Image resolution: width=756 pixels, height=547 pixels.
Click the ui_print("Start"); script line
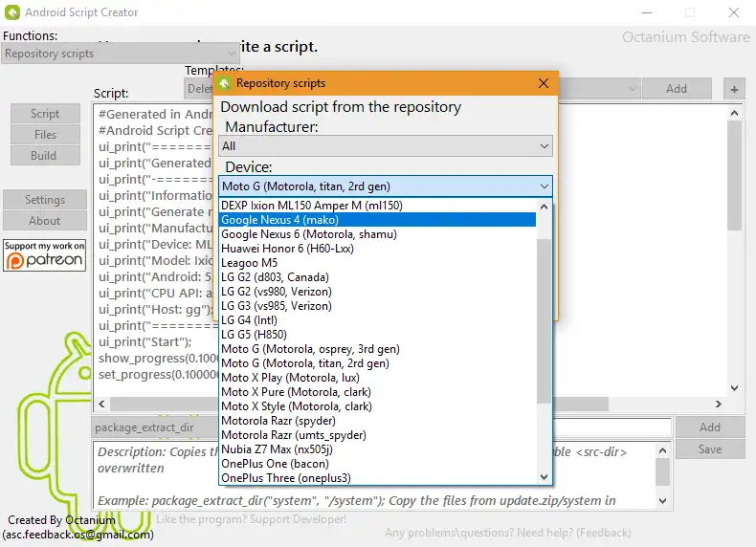[x=145, y=342]
